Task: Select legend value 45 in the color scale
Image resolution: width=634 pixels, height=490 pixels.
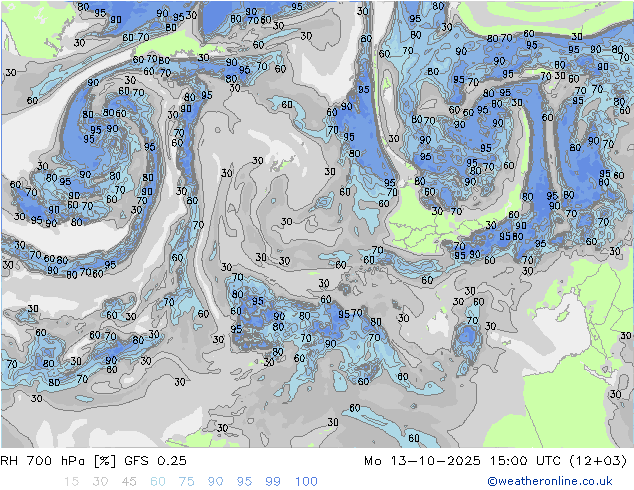Action: pyautogui.click(x=129, y=482)
